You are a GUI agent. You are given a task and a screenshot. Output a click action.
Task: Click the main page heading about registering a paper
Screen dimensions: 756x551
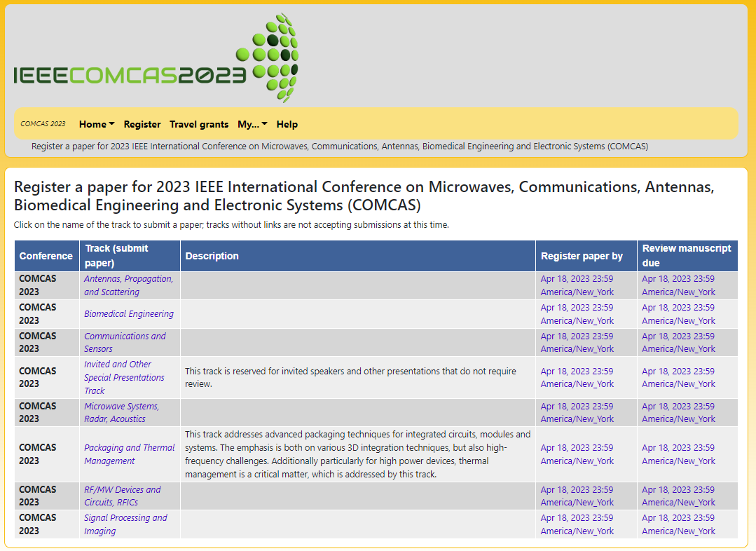[x=364, y=196]
